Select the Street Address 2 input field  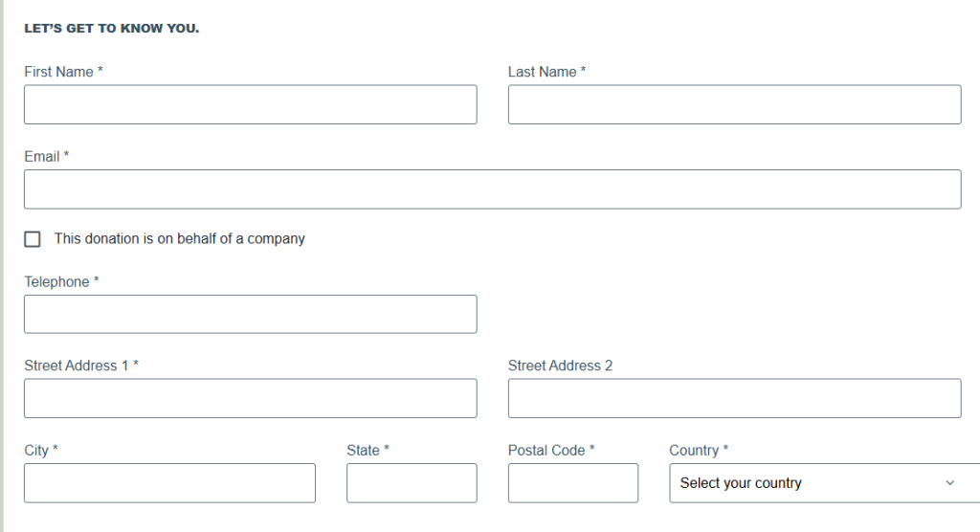point(734,398)
